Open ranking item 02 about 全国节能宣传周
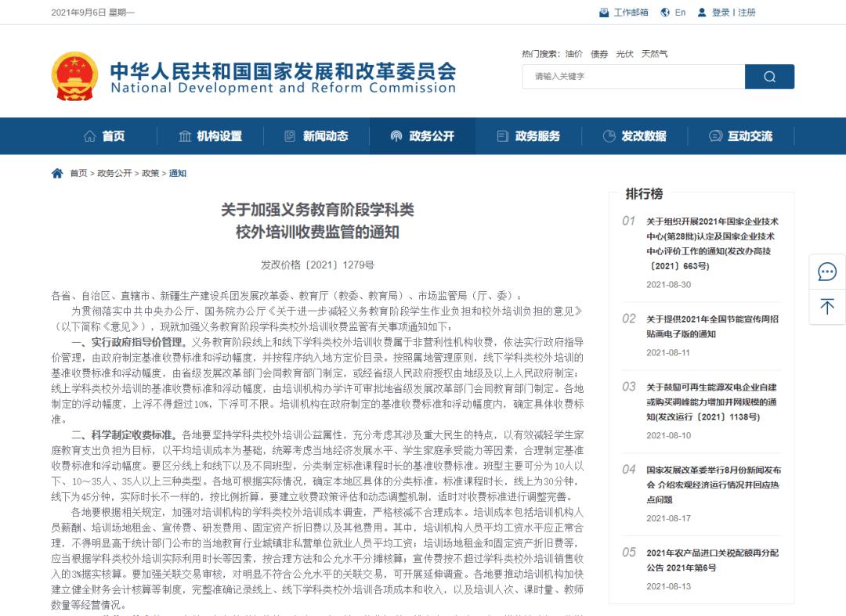The image size is (846, 616). click(712, 326)
